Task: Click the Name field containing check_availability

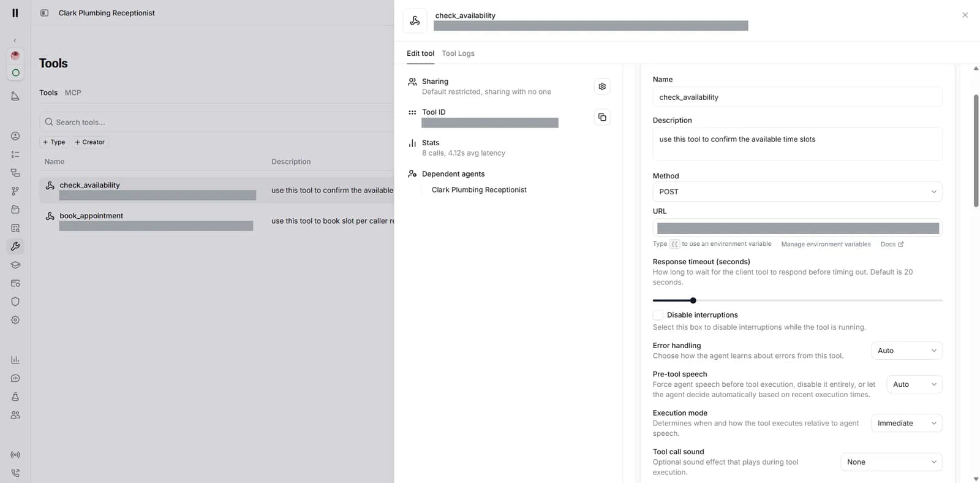Action: [797, 97]
